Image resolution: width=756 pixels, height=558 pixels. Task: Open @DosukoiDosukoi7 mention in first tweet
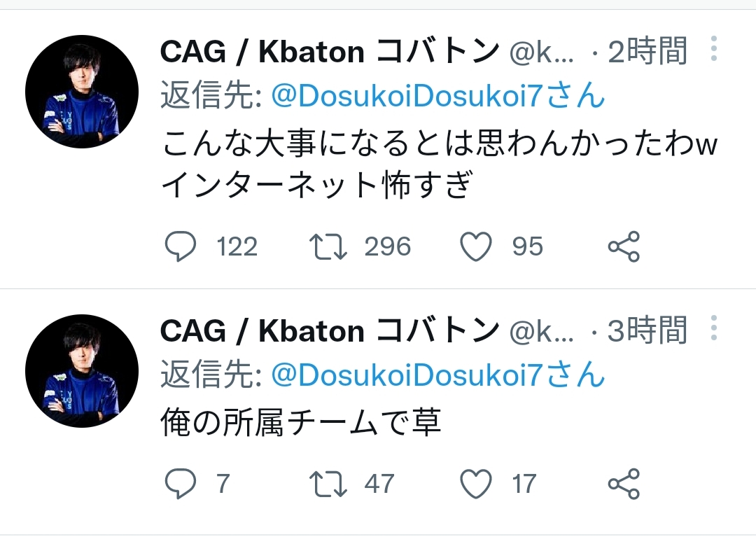(437, 96)
